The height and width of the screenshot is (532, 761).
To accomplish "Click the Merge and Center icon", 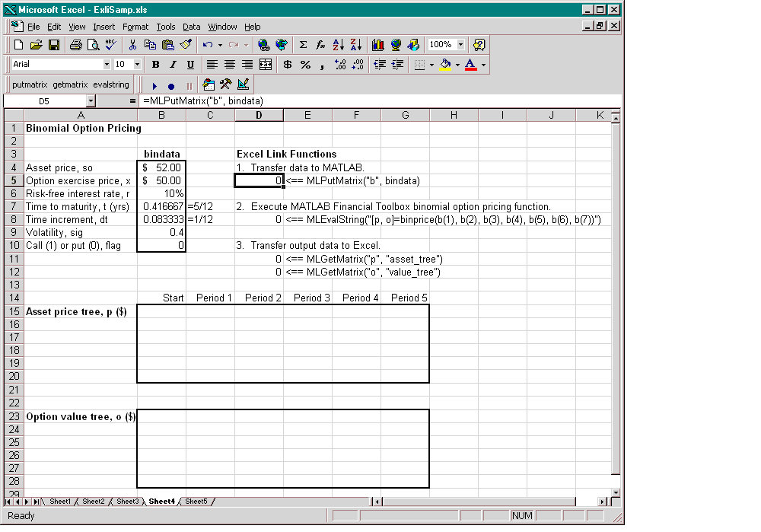I will point(266,65).
